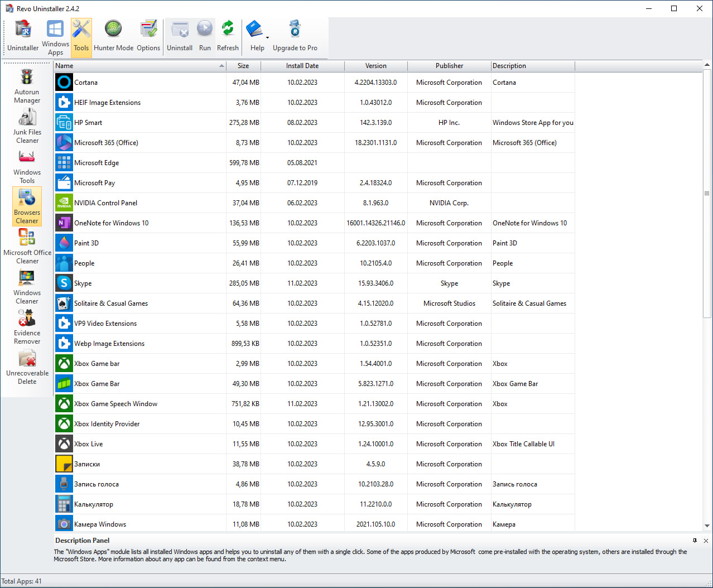The width and height of the screenshot is (713, 588).
Task: Open Autorun Manager tool
Action: pyautogui.click(x=27, y=86)
